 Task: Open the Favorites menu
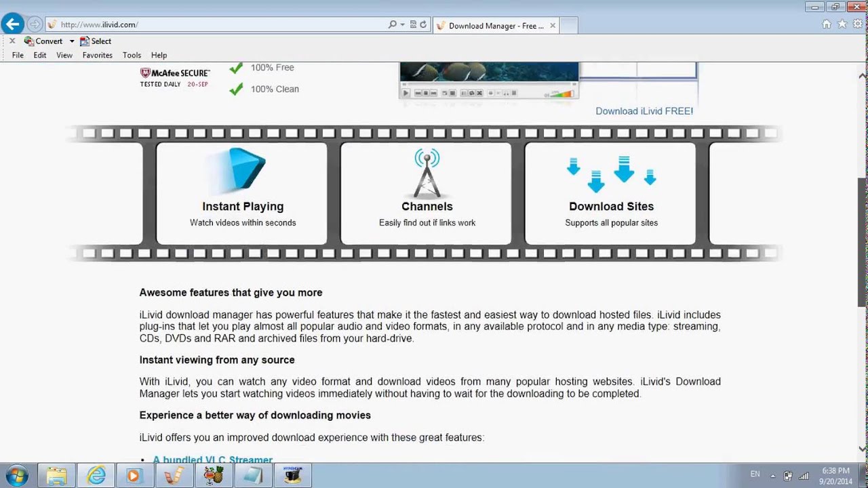pos(98,56)
